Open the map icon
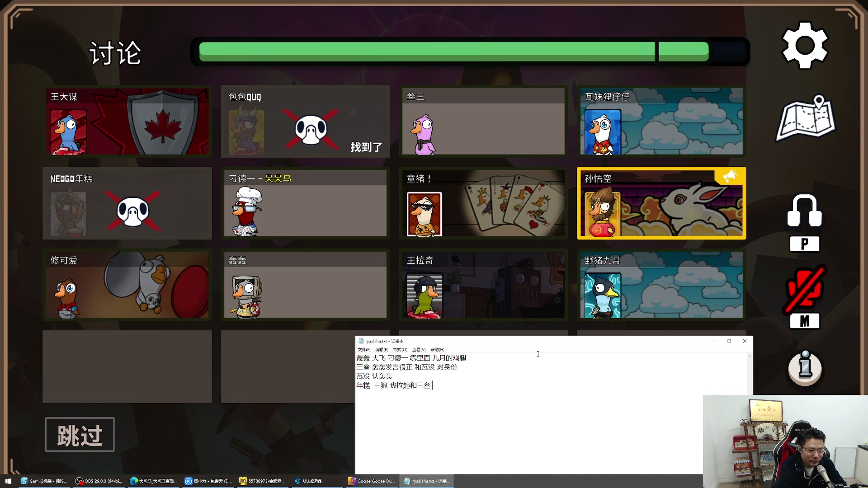 806,118
